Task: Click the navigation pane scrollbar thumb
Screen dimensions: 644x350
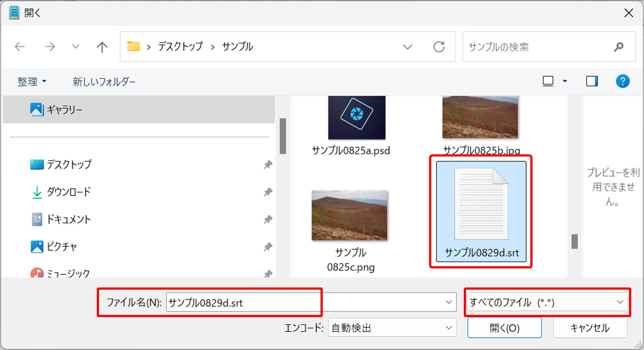Action: click(283, 136)
